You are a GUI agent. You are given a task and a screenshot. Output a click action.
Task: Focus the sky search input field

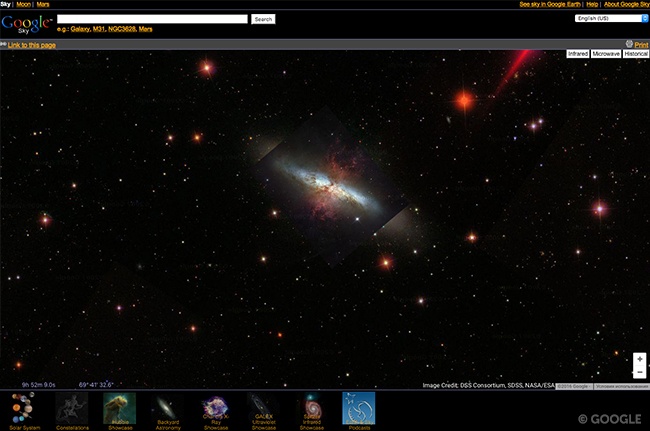click(x=152, y=19)
